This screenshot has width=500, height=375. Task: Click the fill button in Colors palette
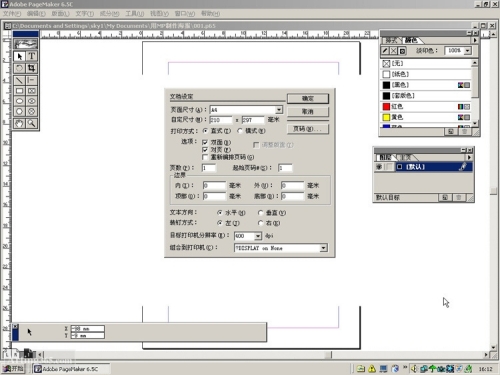coord(394,51)
